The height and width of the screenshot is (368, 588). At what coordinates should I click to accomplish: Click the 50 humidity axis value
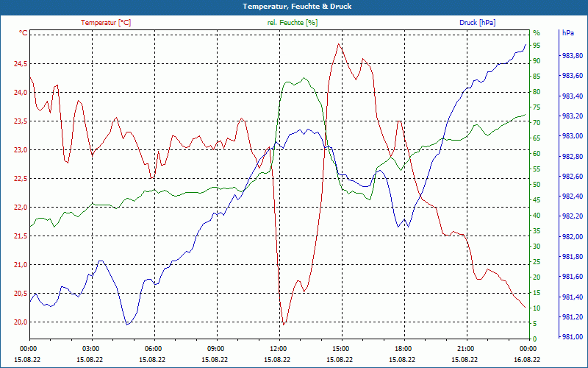click(537, 185)
